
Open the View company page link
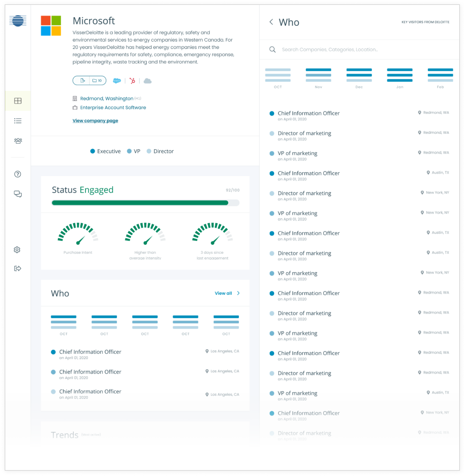(x=95, y=121)
